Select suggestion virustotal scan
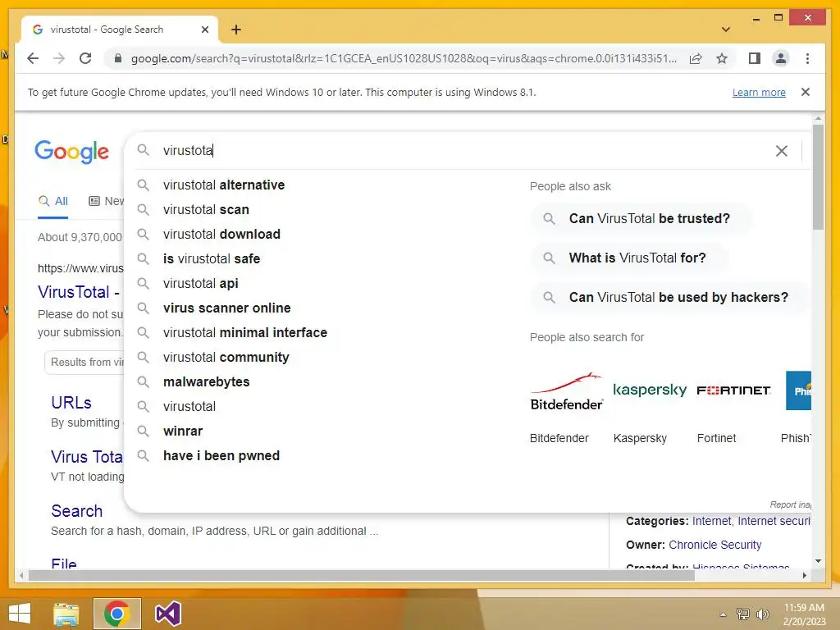 pos(206,209)
